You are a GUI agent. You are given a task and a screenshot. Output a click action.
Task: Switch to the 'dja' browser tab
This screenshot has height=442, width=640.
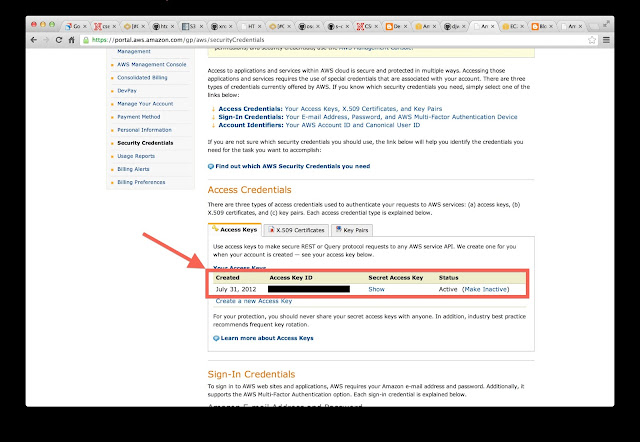(x=454, y=27)
